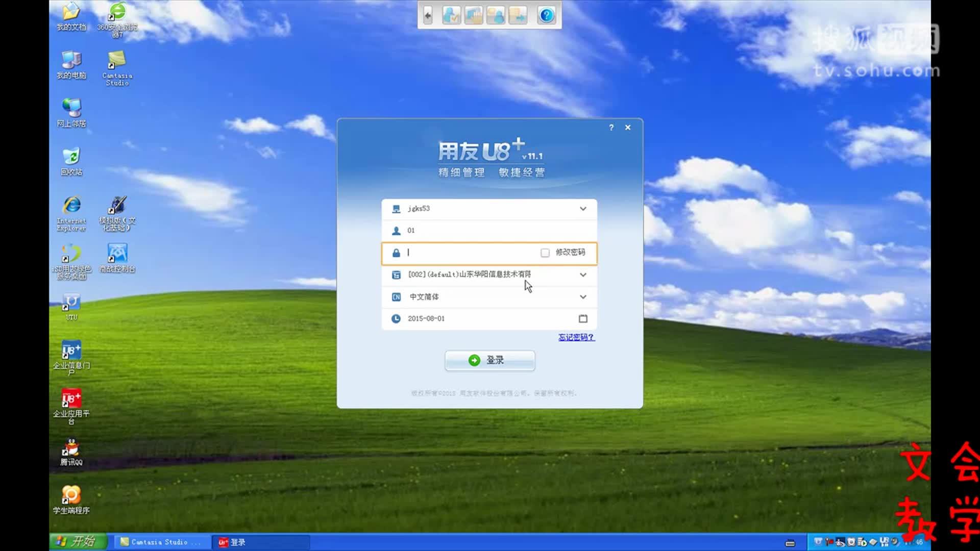Open the blue question mark help icon
980x551 pixels.
pyautogui.click(x=546, y=15)
